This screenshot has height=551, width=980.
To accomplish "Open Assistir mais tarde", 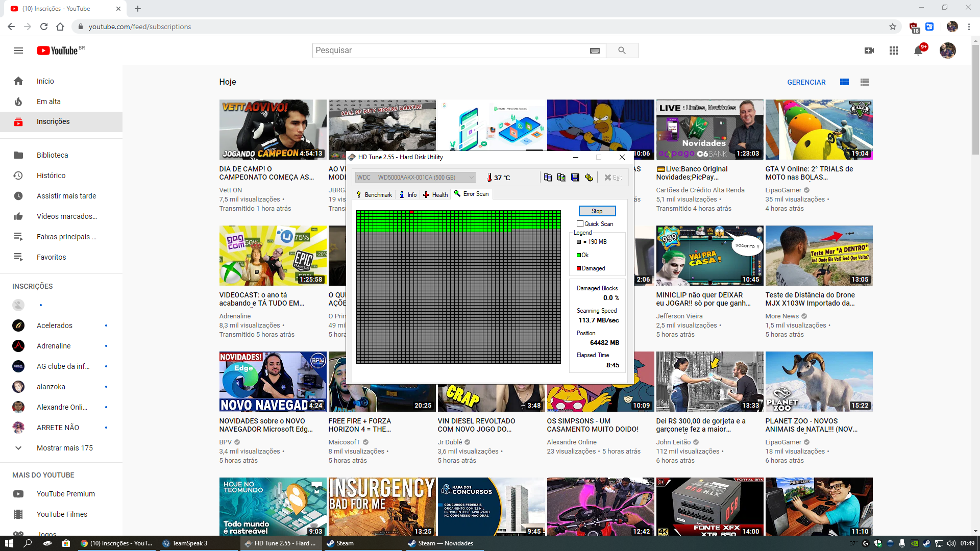I will (61, 196).
